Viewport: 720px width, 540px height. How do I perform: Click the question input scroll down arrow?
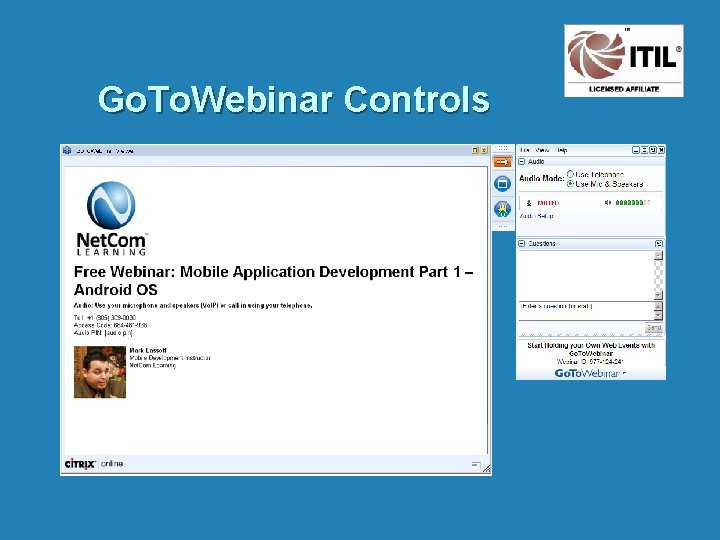coord(658,315)
